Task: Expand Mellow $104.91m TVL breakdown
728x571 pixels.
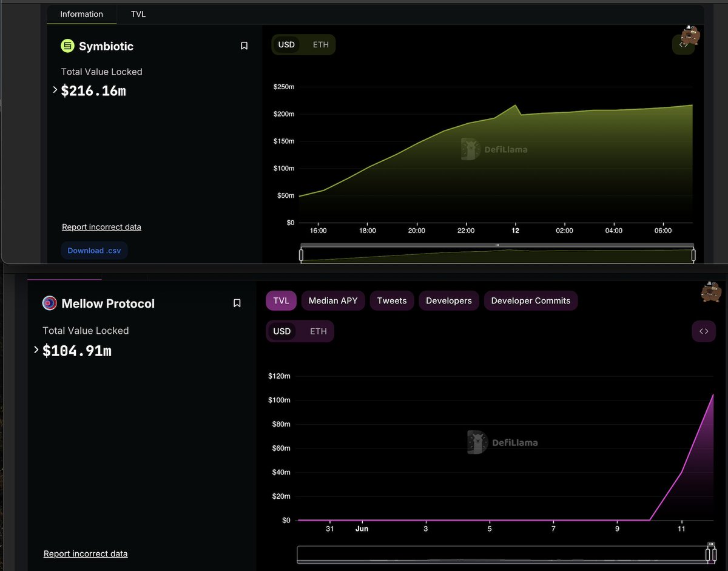Action: click(x=36, y=350)
